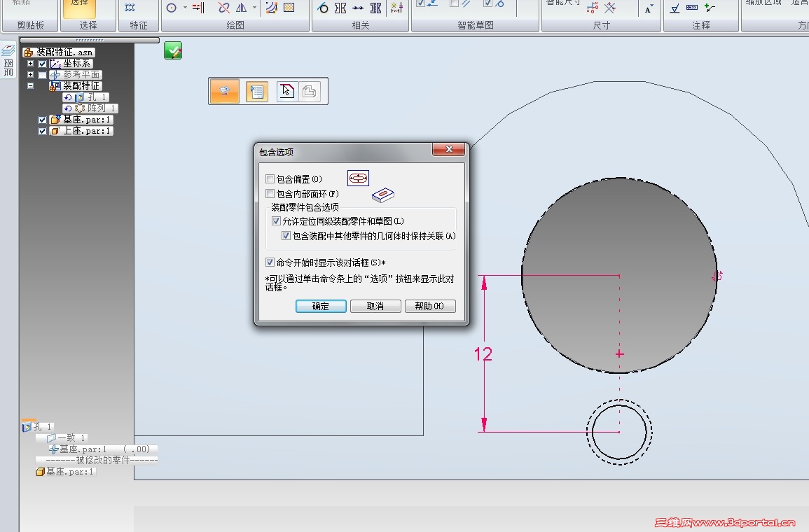The height and width of the screenshot is (532, 809).
Task: Hide 上座.par:1 using its checkbox
Action: 42,131
